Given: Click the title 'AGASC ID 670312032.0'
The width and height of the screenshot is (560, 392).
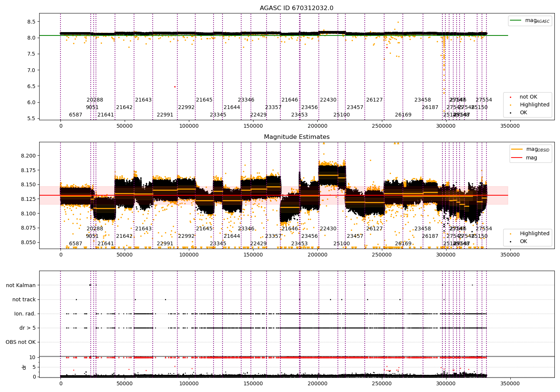Looking at the screenshot, I should tap(296, 8).
